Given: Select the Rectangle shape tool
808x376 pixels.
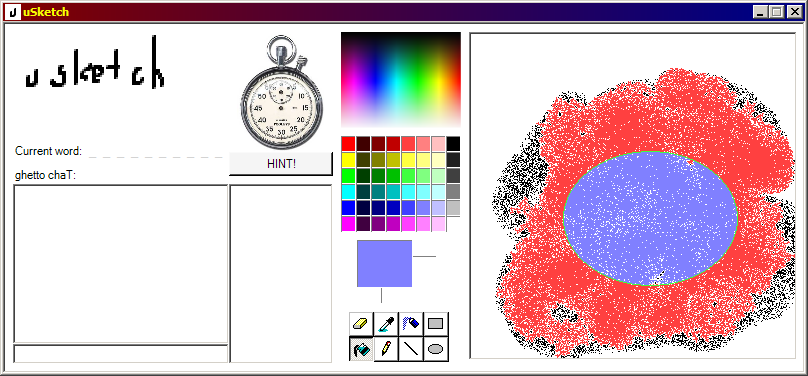Looking at the screenshot, I should tap(435, 324).
